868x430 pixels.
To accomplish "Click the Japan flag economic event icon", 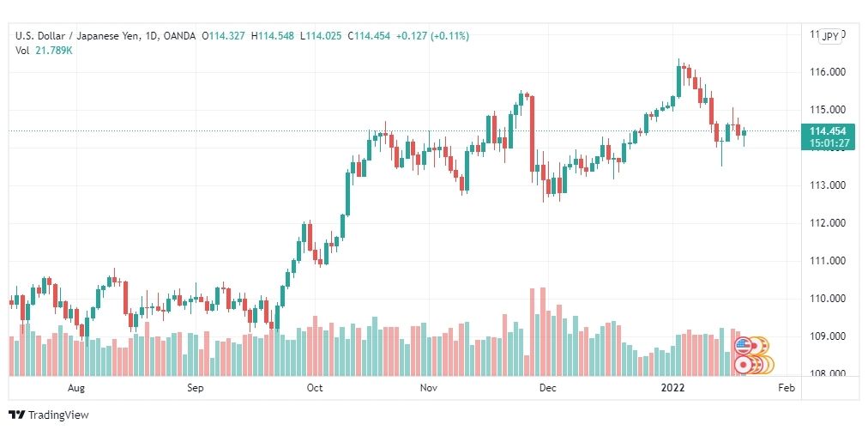I will click(x=743, y=365).
